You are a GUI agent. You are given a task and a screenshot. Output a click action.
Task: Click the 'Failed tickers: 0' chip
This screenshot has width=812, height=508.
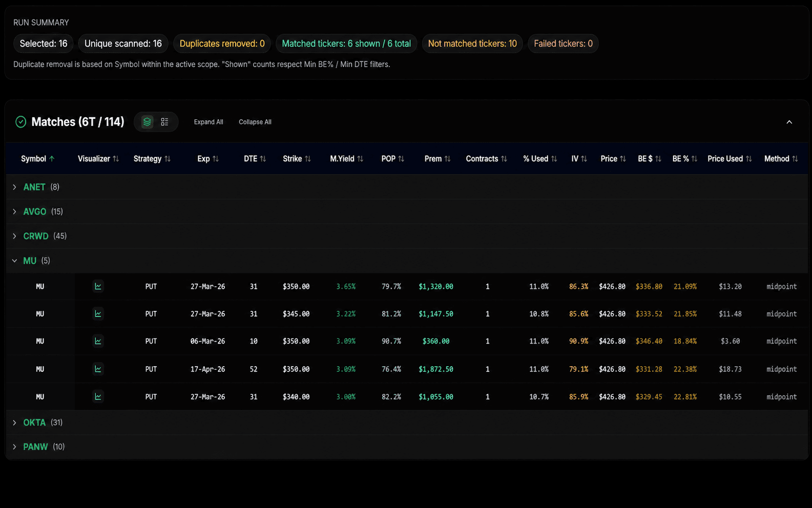point(563,44)
